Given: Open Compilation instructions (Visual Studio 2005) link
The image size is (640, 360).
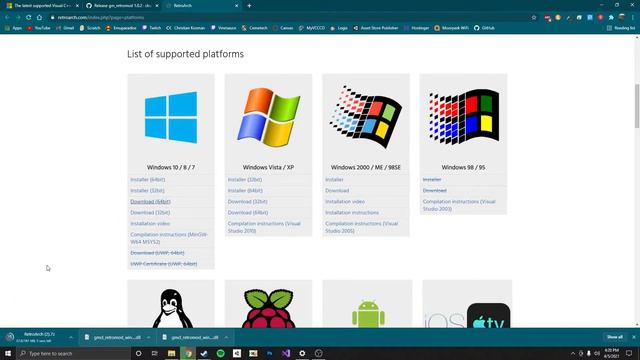Looking at the screenshot, I should click(x=362, y=227).
